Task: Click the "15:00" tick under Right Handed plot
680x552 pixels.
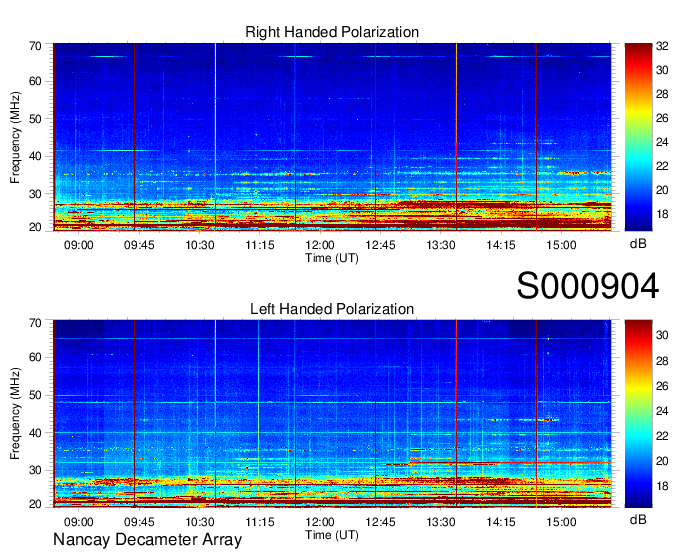Action: tap(561, 245)
